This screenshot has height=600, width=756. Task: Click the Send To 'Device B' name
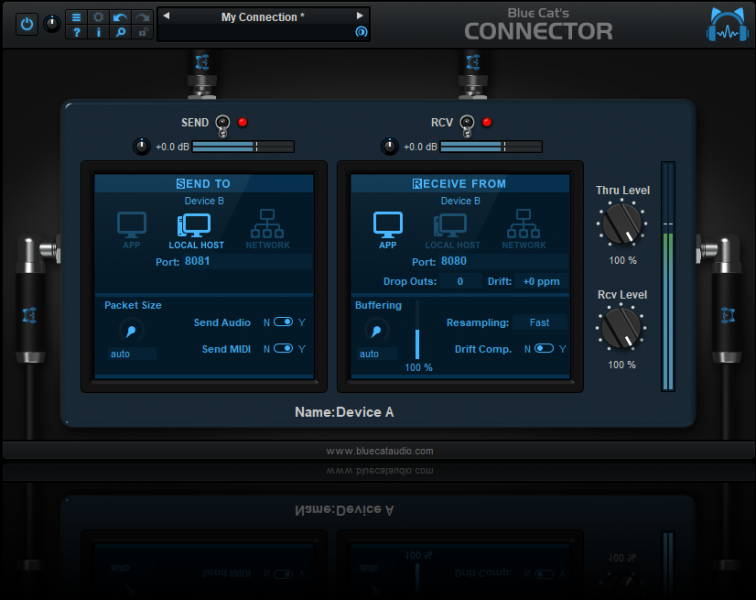click(204, 201)
